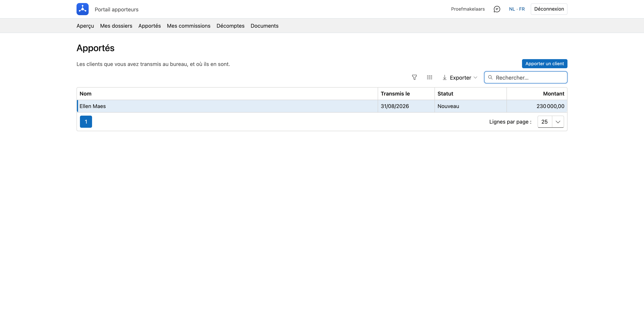Image resolution: width=644 pixels, height=326 pixels.
Task: Open the Décomptes section
Action: point(230,26)
